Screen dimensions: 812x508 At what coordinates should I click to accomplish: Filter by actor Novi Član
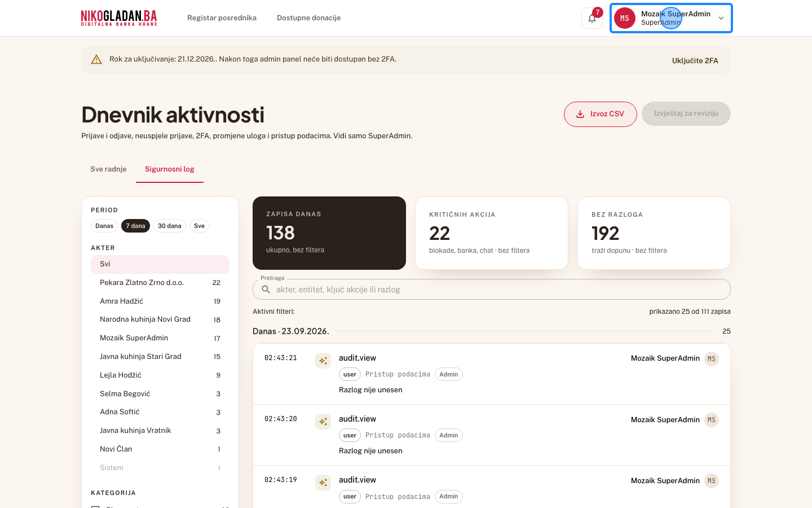[160, 449]
